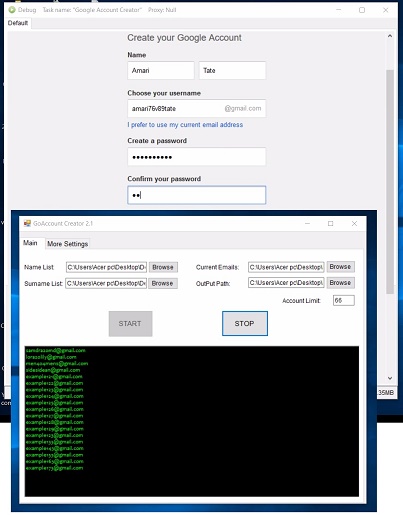
Task: Browse for the OutPut Path folder
Action: (340, 283)
